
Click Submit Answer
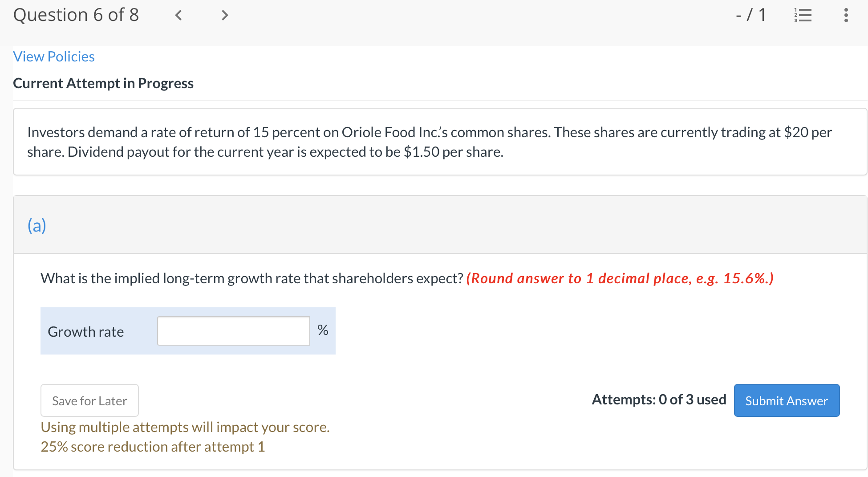pos(786,400)
